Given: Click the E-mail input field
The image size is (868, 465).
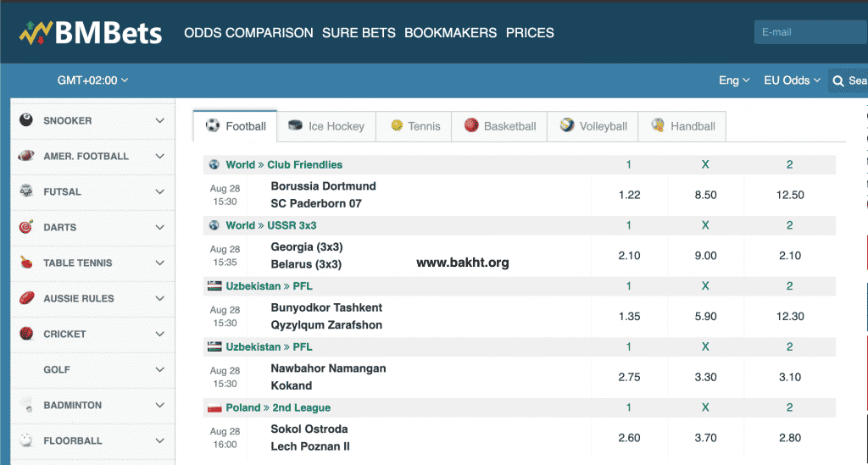Looking at the screenshot, I should click(810, 32).
